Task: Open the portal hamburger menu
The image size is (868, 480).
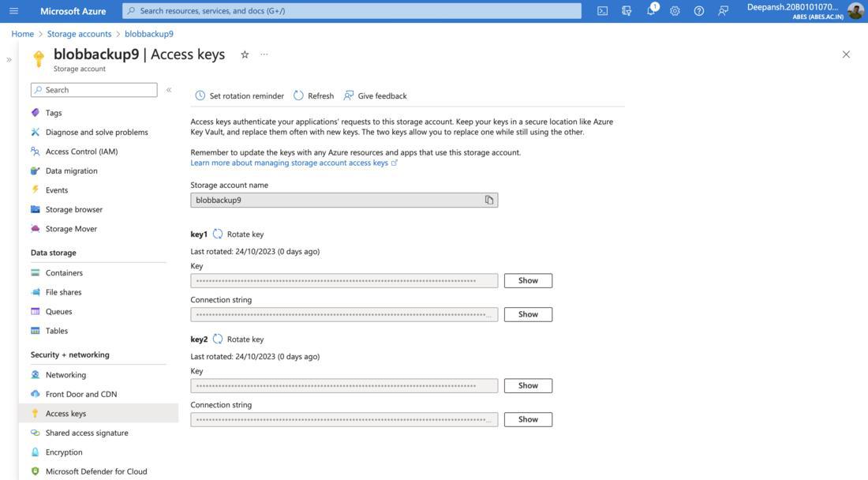Action: pyautogui.click(x=13, y=11)
